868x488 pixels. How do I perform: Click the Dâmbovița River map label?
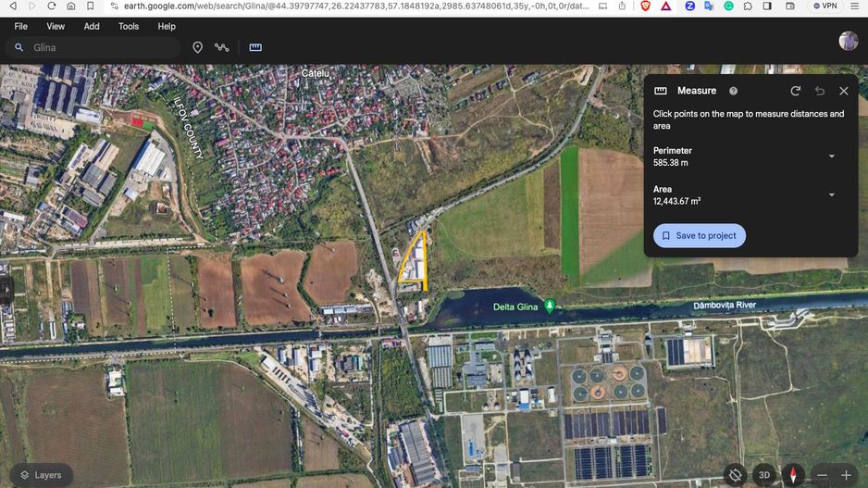click(x=725, y=306)
